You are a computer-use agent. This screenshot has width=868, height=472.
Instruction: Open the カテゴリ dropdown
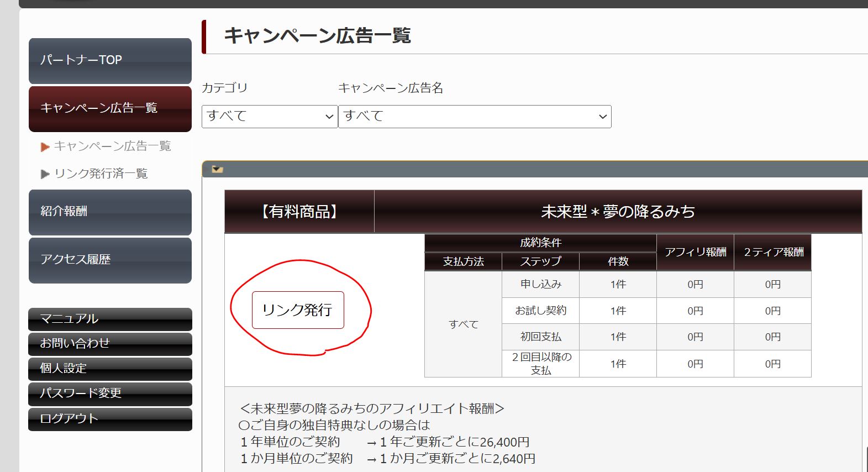pyautogui.click(x=269, y=117)
